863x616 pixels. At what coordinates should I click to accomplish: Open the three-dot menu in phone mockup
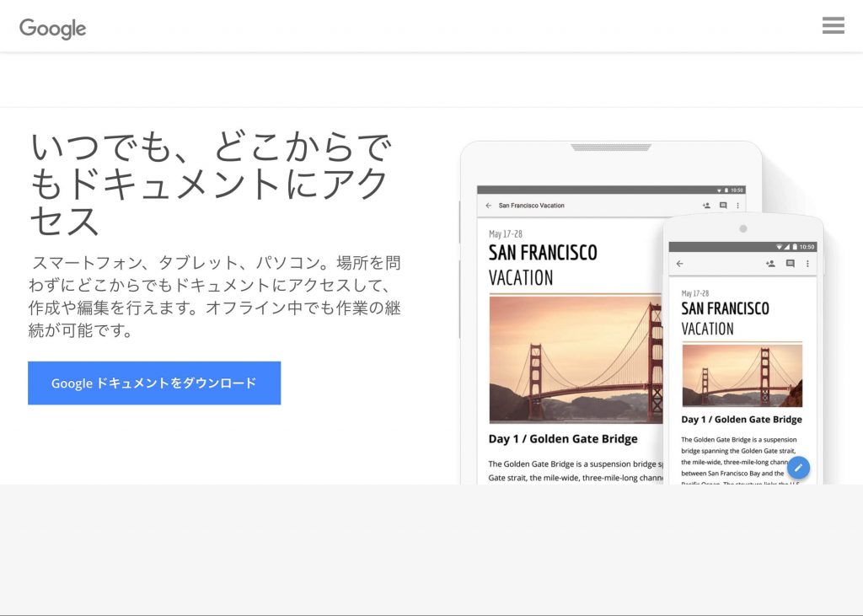(x=807, y=264)
